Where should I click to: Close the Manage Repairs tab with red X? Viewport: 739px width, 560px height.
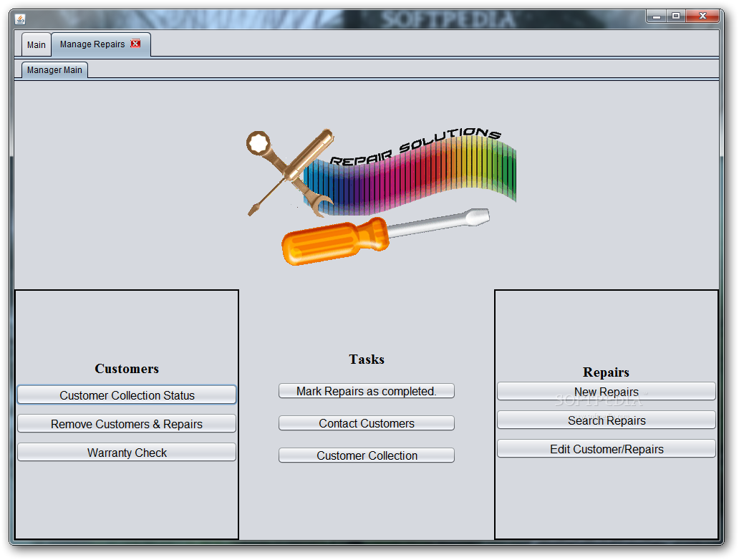[136, 44]
